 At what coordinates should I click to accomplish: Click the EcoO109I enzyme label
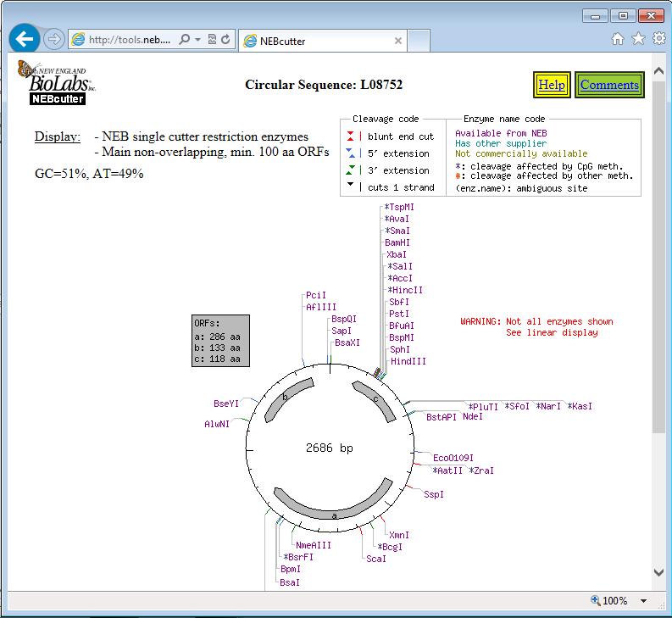tap(453, 458)
